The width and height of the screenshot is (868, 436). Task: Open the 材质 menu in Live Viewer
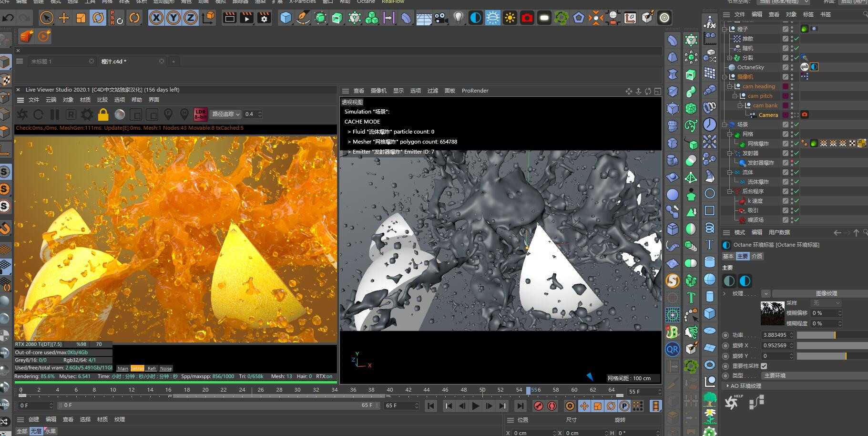click(x=85, y=100)
